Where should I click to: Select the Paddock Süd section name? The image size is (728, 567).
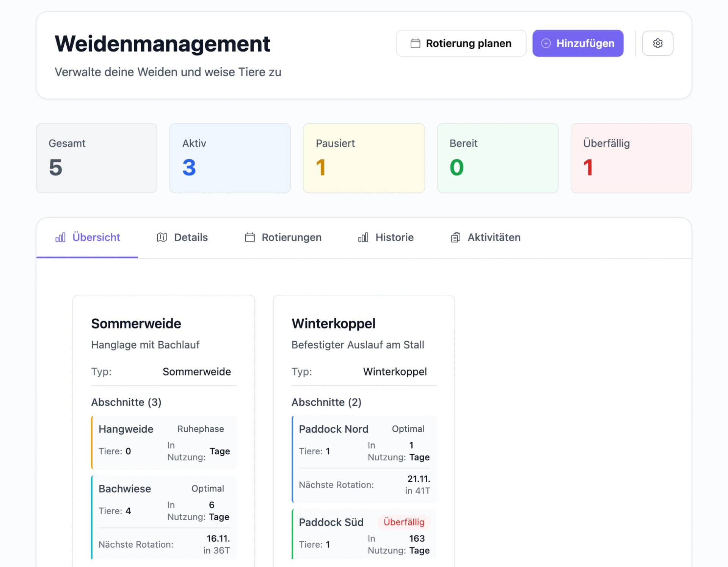pyautogui.click(x=331, y=522)
